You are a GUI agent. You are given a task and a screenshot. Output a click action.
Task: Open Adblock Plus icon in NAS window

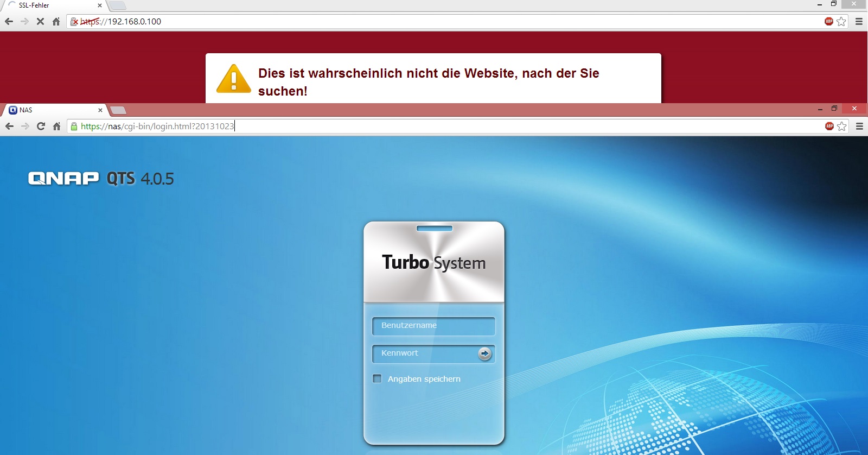[x=829, y=126]
